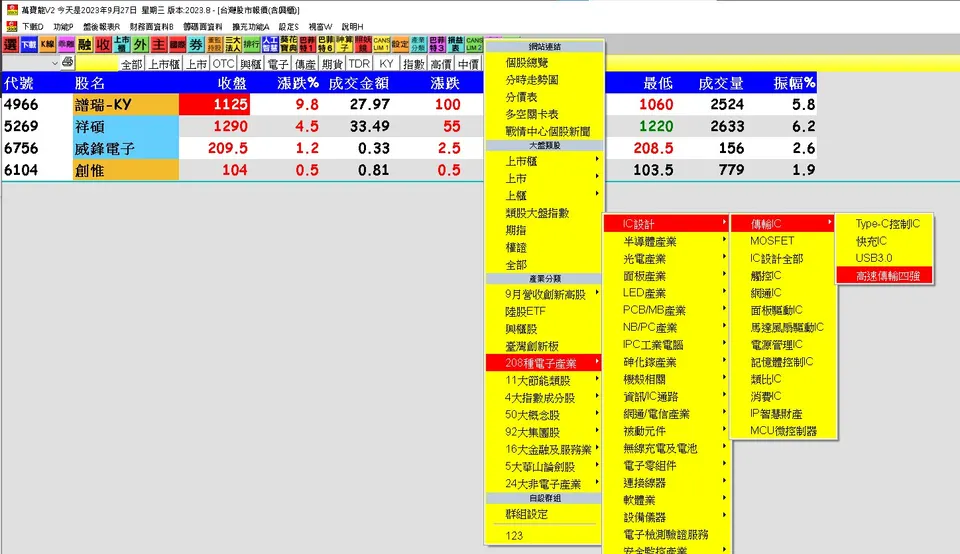Image resolution: width=960 pixels, height=554 pixels.
Task: Click the CANSLIM 1 toolbar icon
Action: pyautogui.click(x=381, y=45)
